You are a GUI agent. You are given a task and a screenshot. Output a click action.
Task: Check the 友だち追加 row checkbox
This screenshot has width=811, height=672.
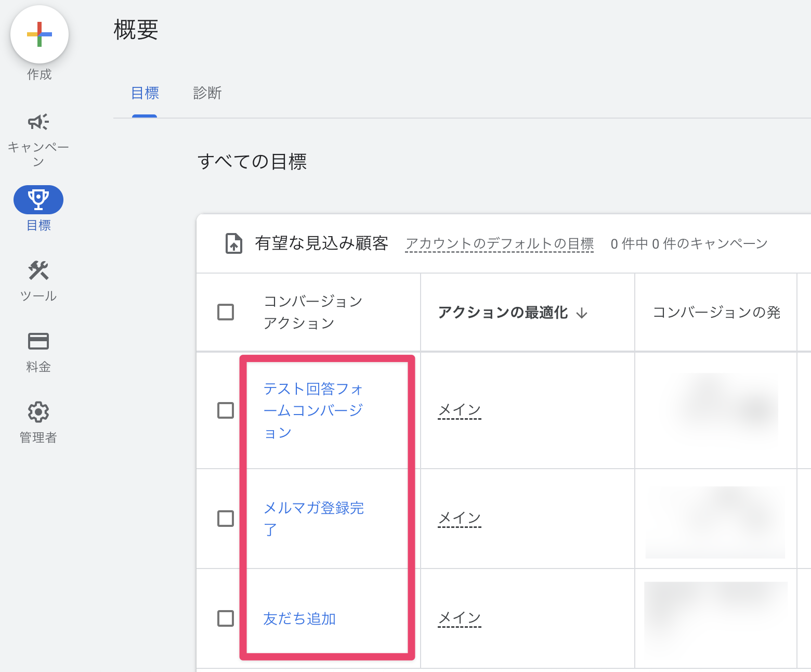coord(225,619)
